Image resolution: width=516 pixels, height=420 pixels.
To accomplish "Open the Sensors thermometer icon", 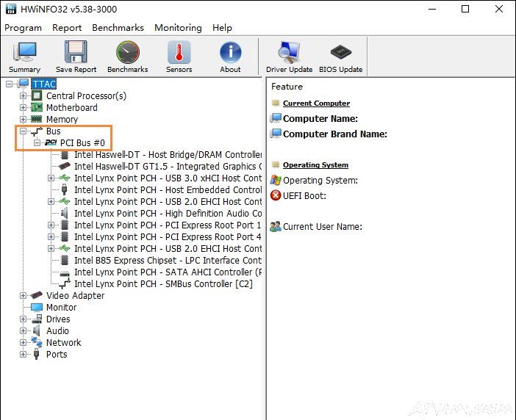I will 179,52.
